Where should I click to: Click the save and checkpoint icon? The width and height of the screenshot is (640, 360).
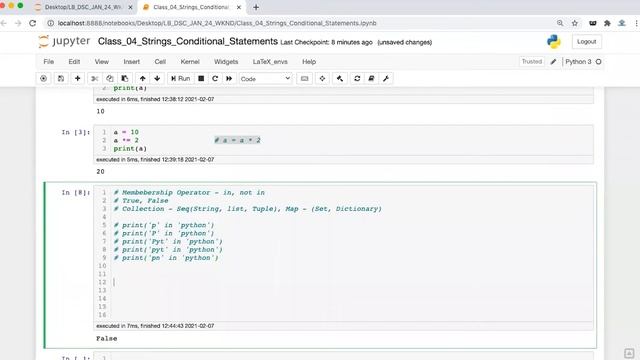click(61, 78)
